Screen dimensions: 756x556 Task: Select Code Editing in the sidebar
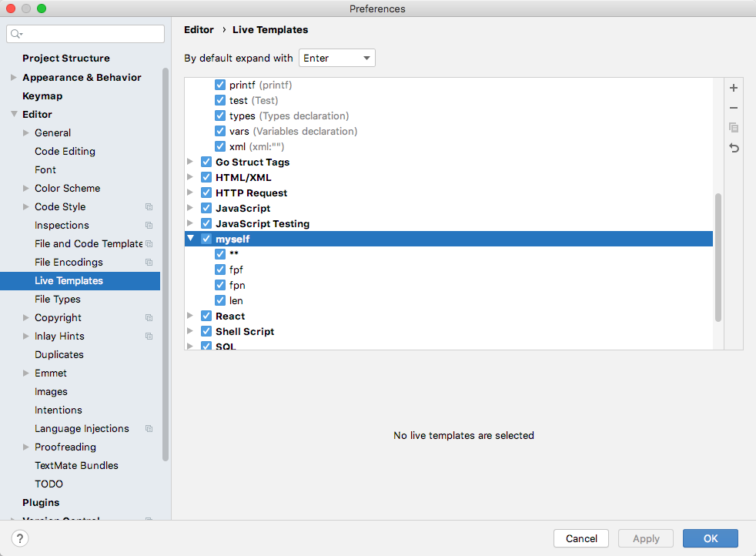65,152
